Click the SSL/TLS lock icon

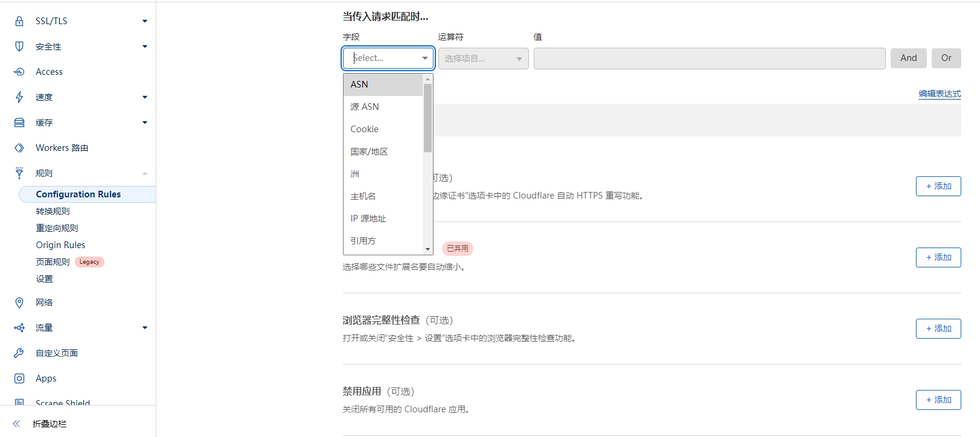click(19, 21)
